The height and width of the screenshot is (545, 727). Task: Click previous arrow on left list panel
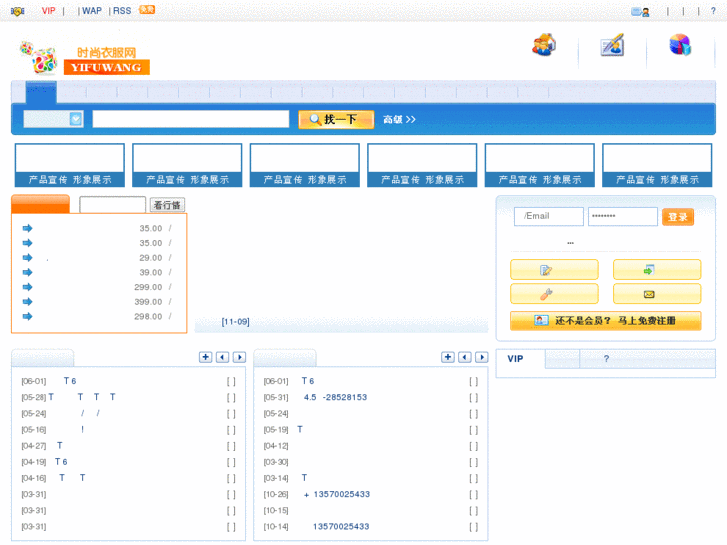pos(222,357)
